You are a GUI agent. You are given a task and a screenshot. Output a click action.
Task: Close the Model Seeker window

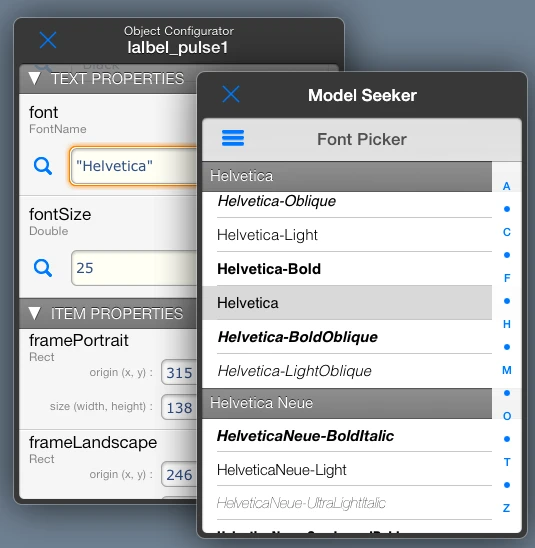point(231,94)
